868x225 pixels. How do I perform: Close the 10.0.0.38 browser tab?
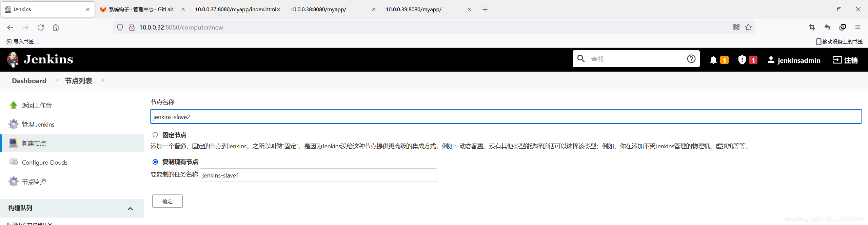374,10
